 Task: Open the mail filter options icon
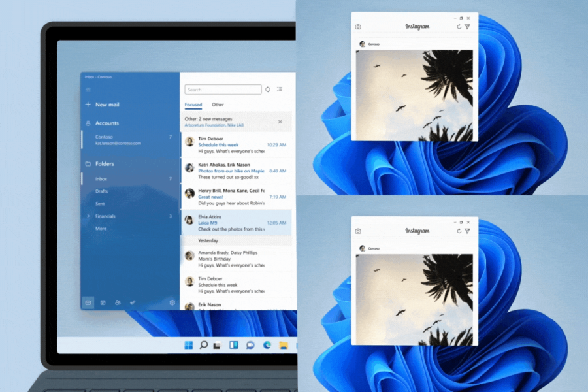(x=280, y=90)
